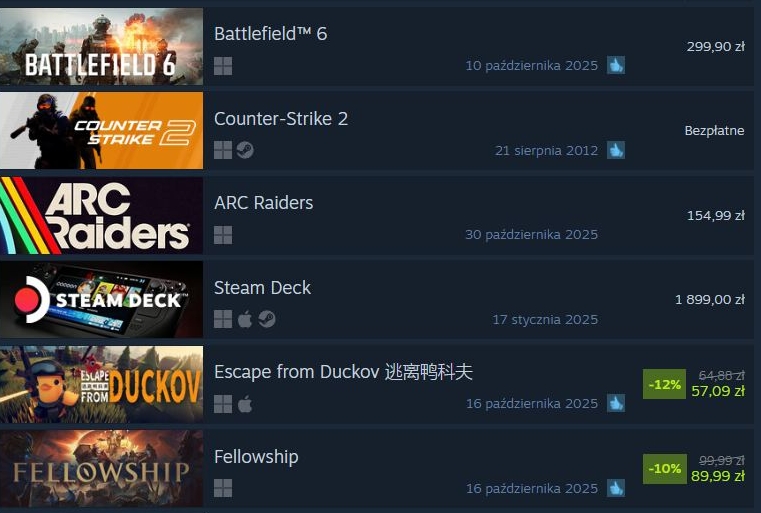Click the Apple macOS icon under Steam Deck
761x513 pixels.
[x=245, y=319]
